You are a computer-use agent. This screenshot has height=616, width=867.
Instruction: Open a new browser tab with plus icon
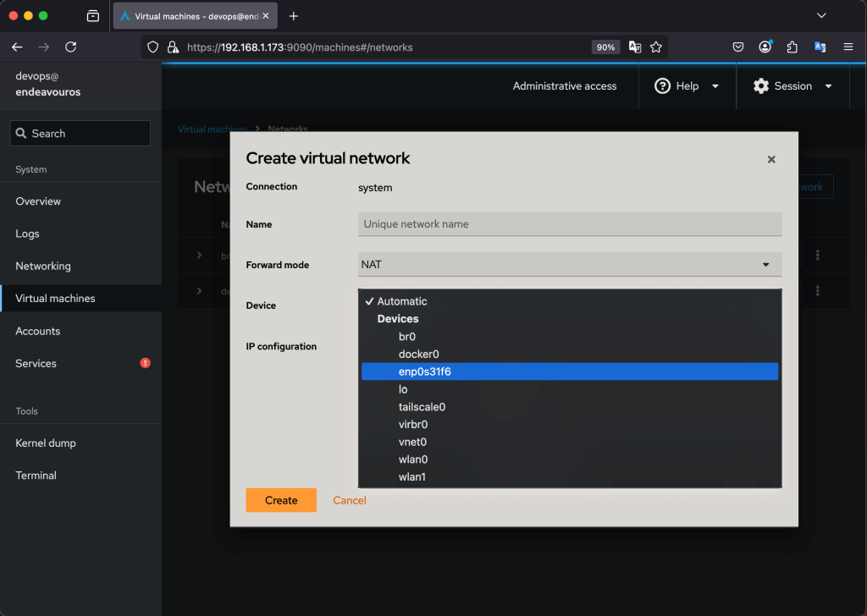click(x=294, y=16)
